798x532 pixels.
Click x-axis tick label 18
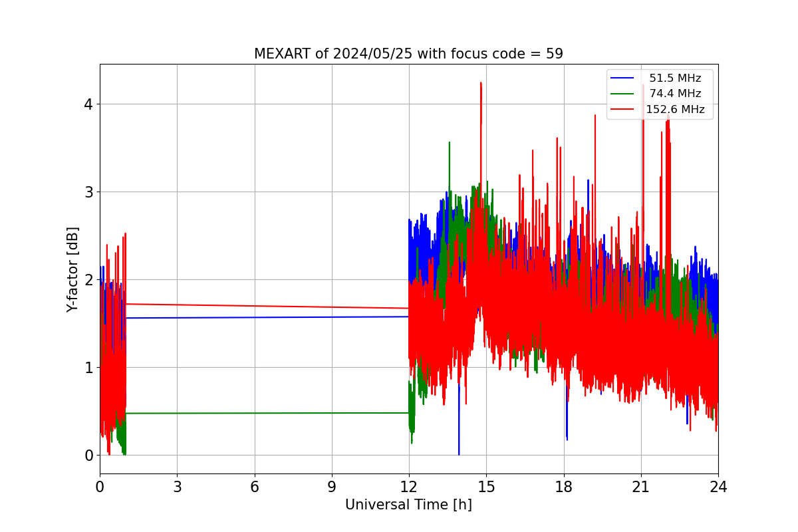pyautogui.click(x=564, y=487)
